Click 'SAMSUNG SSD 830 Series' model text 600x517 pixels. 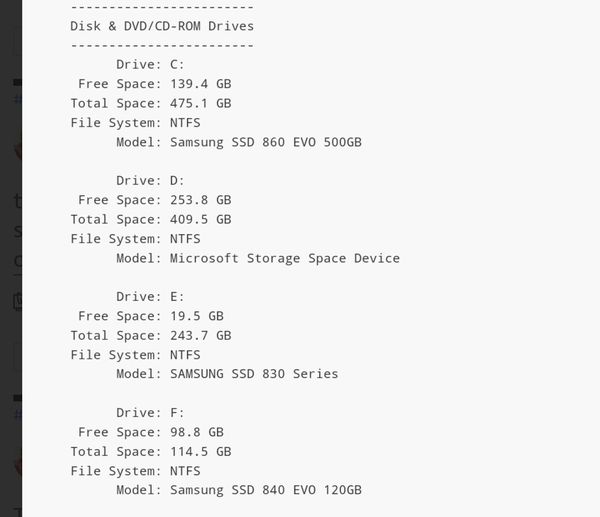click(254, 374)
